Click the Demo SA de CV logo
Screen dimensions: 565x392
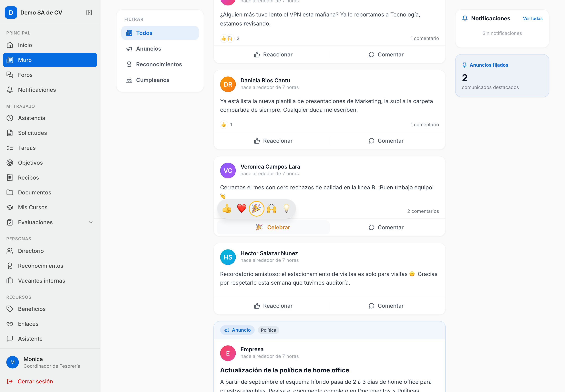click(x=11, y=13)
